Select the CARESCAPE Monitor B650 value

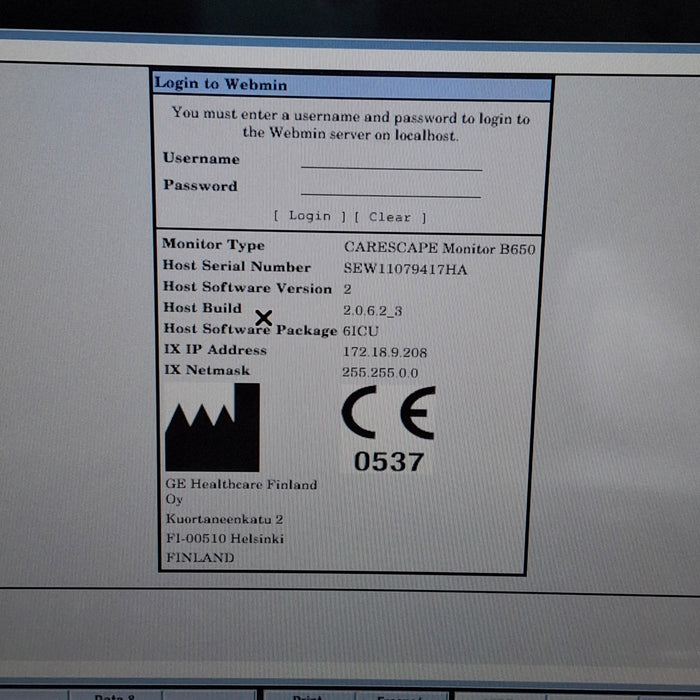click(x=438, y=247)
